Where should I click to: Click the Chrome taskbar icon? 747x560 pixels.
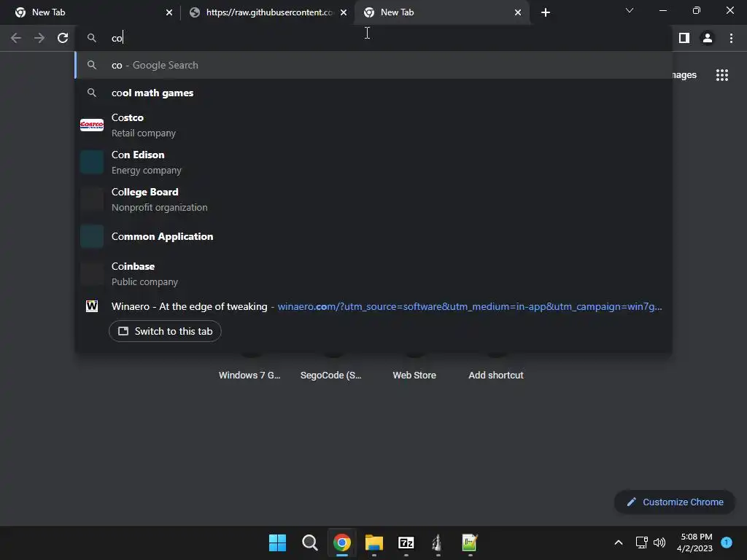[x=342, y=542]
